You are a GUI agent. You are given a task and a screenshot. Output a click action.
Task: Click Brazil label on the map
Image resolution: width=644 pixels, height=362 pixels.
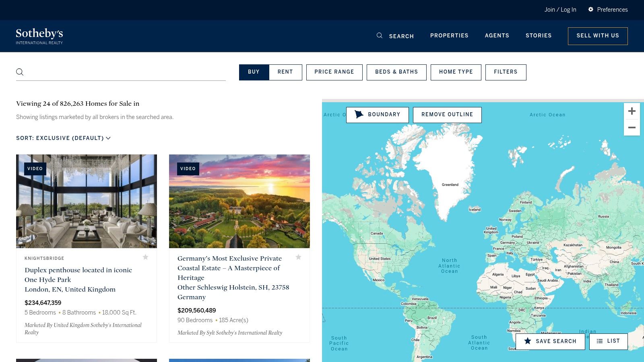click(x=432, y=318)
